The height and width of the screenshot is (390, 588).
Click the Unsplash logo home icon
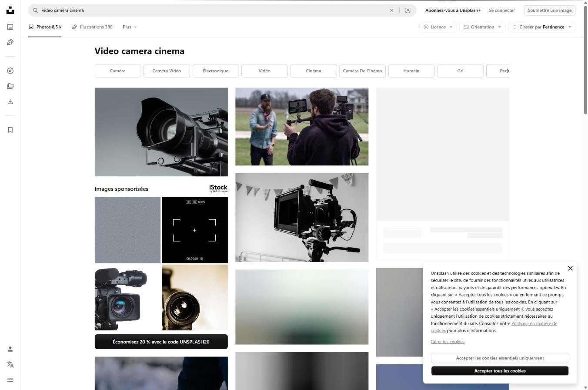pos(10,10)
